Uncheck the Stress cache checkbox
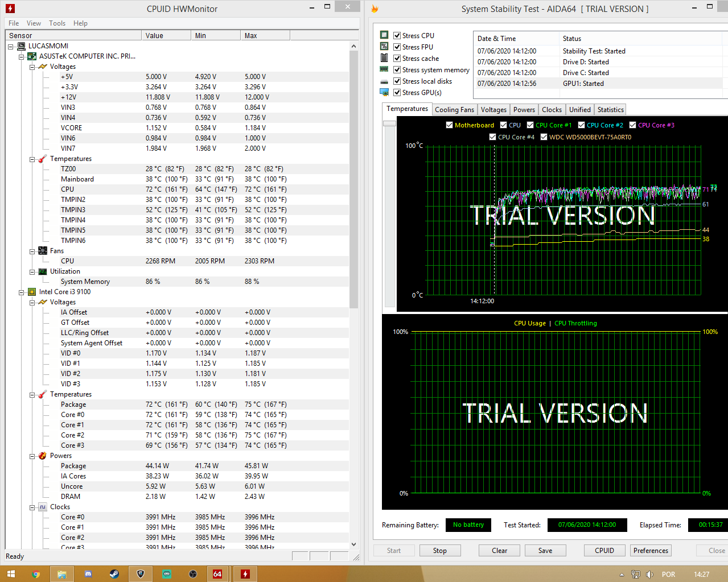Image resolution: width=728 pixels, height=582 pixels. coord(397,58)
